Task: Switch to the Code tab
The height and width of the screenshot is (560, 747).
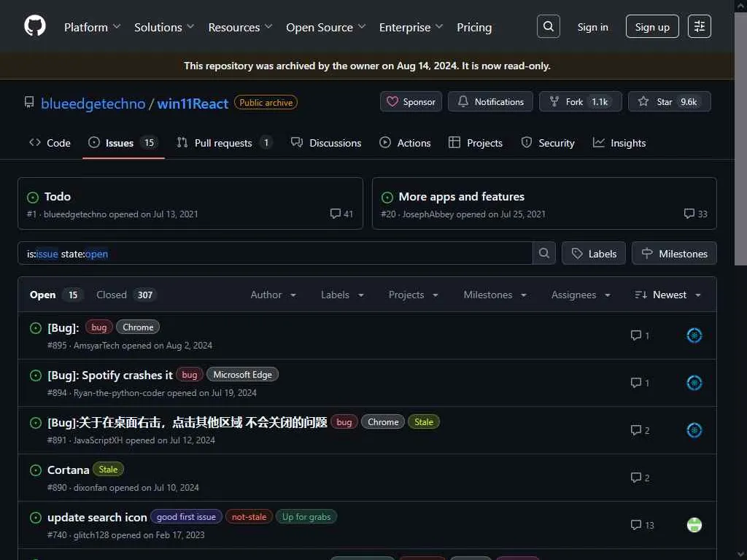Action: pyautogui.click(x=50, y=143)
